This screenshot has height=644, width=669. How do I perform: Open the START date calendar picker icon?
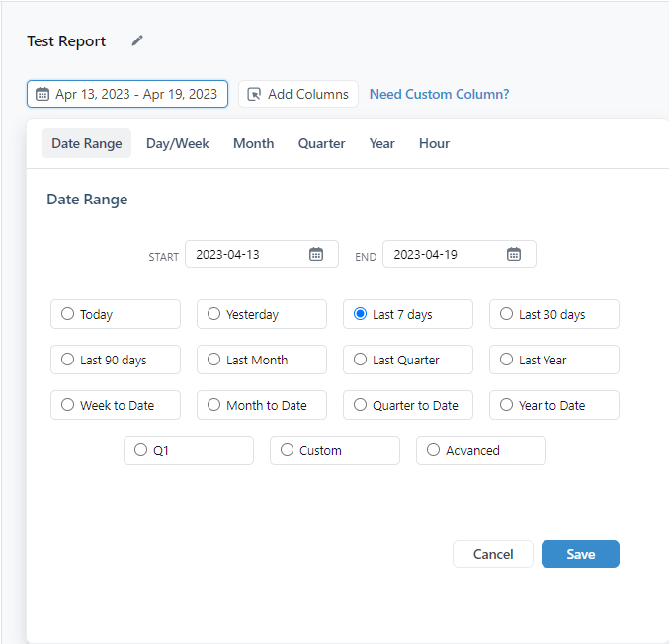(316, 254)
